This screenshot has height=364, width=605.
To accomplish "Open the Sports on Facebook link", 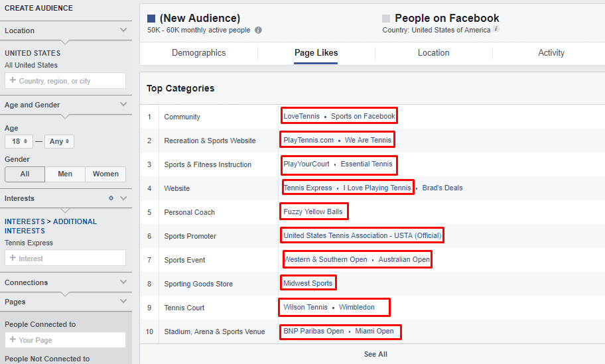I will point(363,116).
